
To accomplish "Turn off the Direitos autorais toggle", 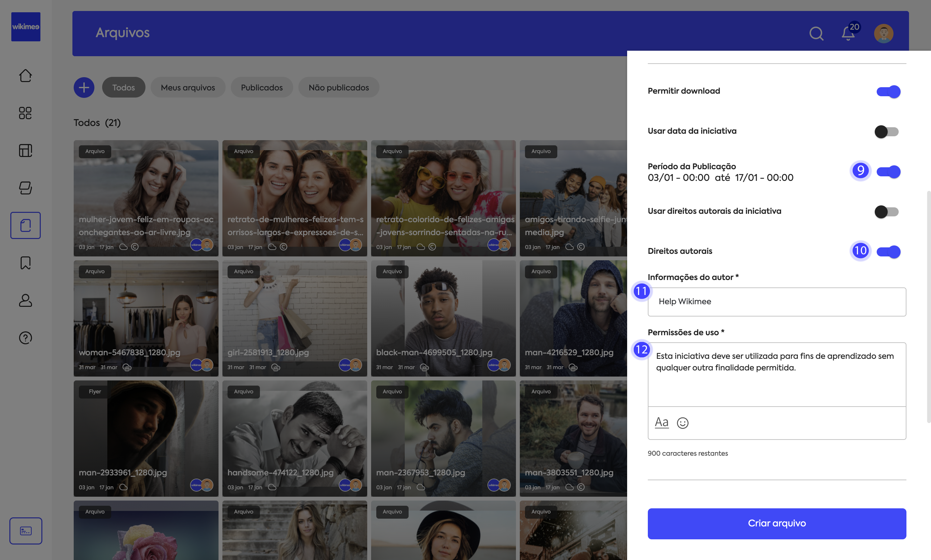I will coord(888,252).
